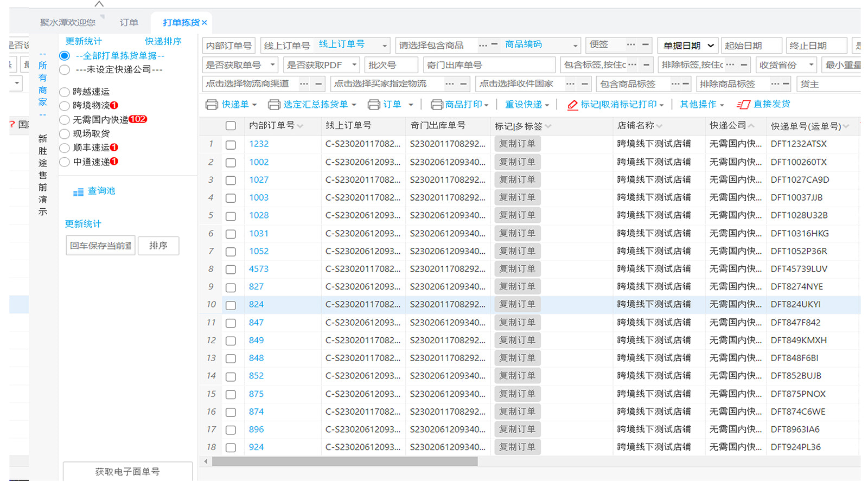The image size is (868, 488).
Task: Click sort arrow on 快递公司 column header
Action: [751, 126]
